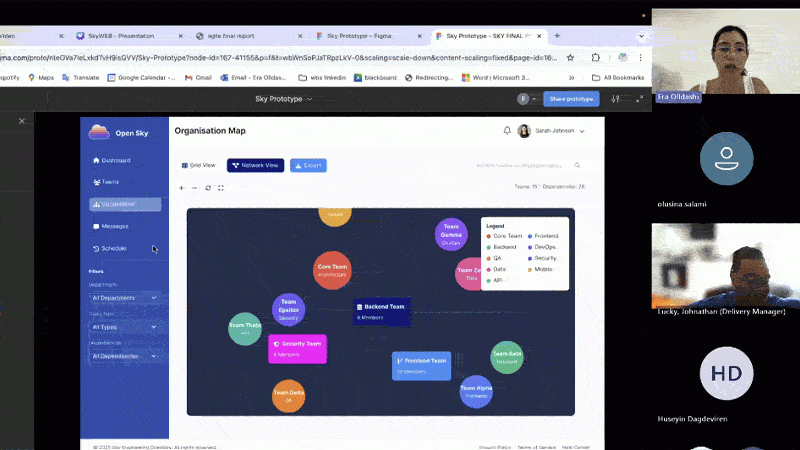Image resolution: width=800 pixels, height=450 pixels.
Task: Switch to Network View
Action: 255,165
